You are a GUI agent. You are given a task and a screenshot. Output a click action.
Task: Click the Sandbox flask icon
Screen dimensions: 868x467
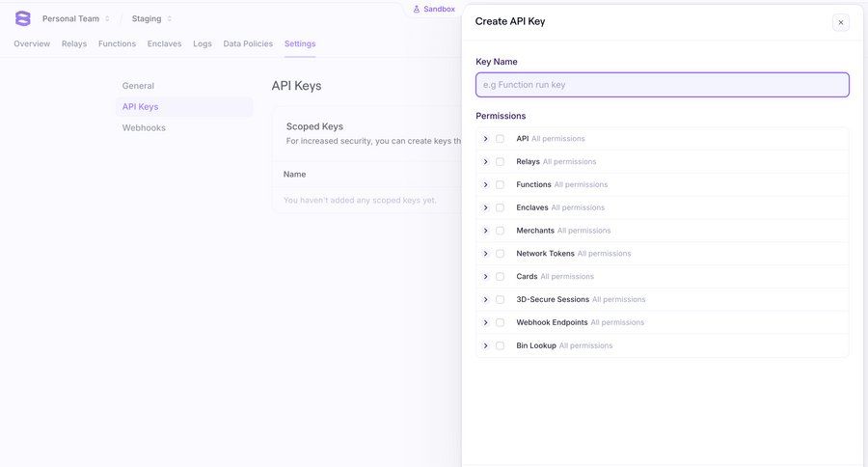pos(417,10)
